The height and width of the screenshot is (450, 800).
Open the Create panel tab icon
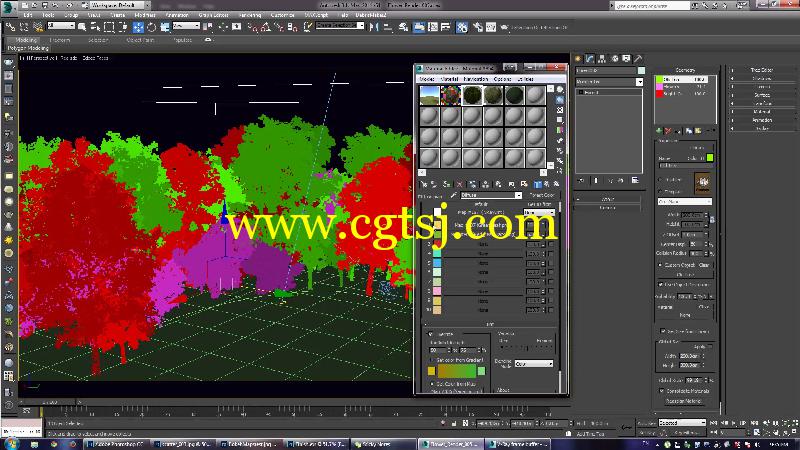pos(578,59)
